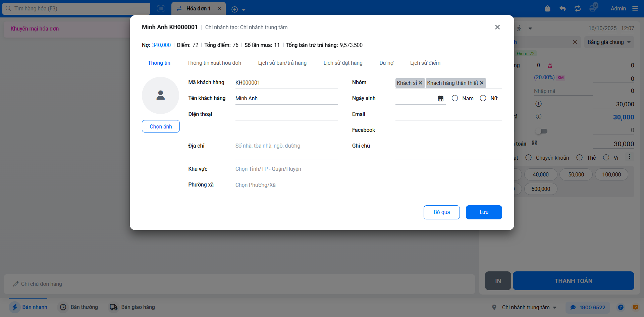
Task: Open the invoice tab options dropdown arrow
Action: (244, 10)
